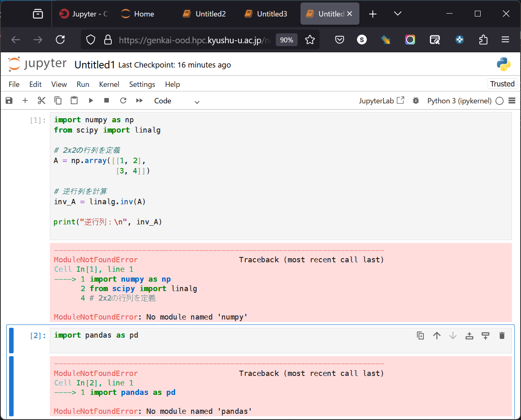Delete cell 2 with trash icon
Screen dimensions: 521x420
click(x=502, y=336)
